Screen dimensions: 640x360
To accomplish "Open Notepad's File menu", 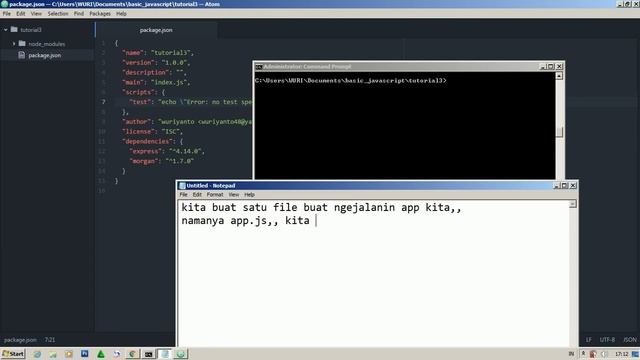I will [183, 195].
